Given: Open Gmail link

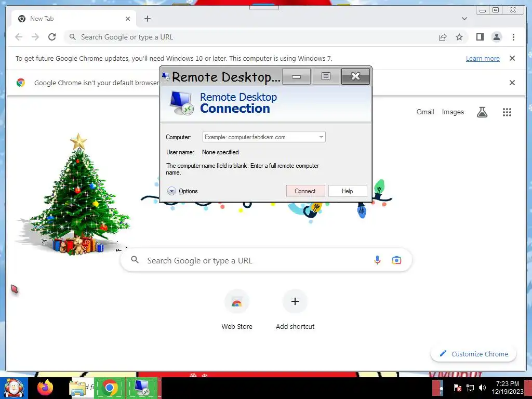Looking at the screenshot, I should (425, 112).
